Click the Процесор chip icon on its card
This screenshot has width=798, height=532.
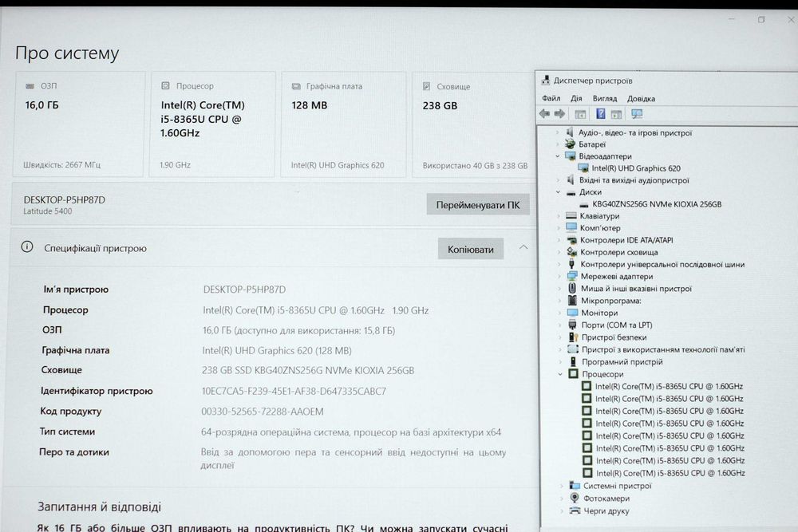click(x=165, y=86)
